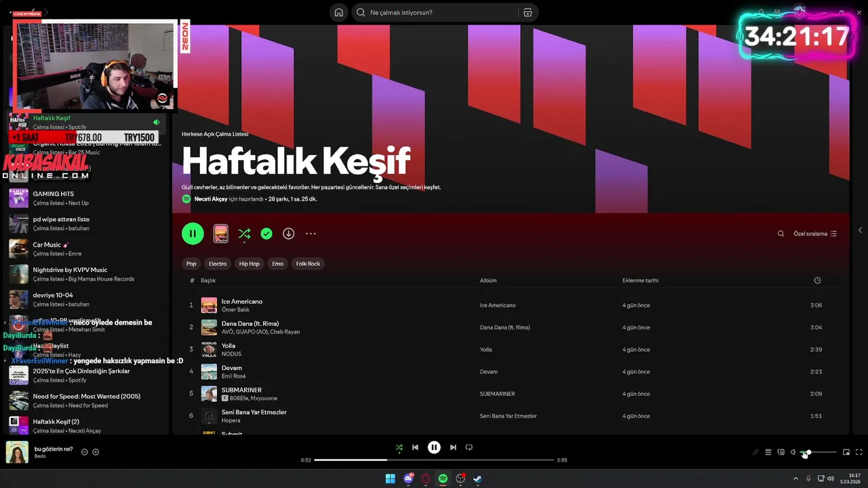The height and width of the screenshot is (488, 868).
Task: Open the album link SUBMARINER
Action: tap(497, 394)
